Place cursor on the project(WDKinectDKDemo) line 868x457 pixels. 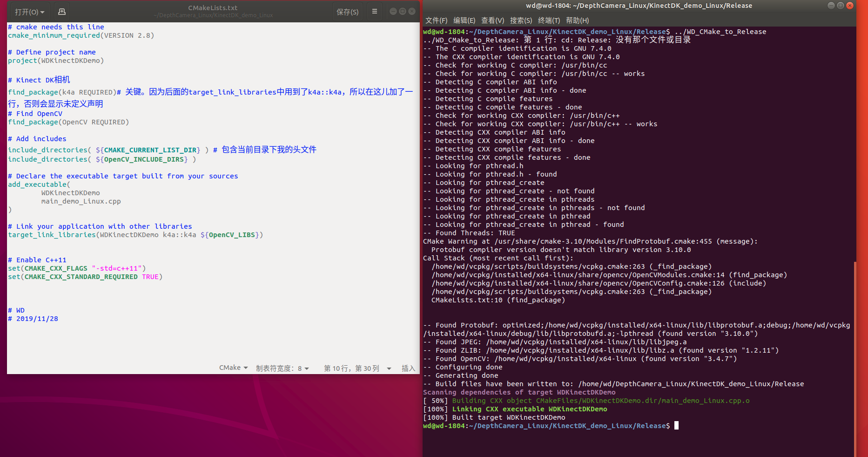click(x=56, y=61)
